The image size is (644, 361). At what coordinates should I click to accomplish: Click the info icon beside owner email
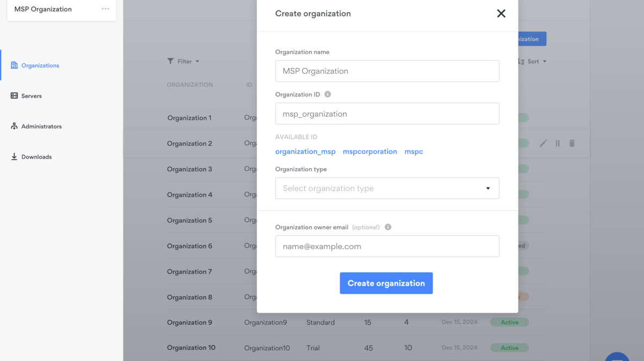(388, 227)
